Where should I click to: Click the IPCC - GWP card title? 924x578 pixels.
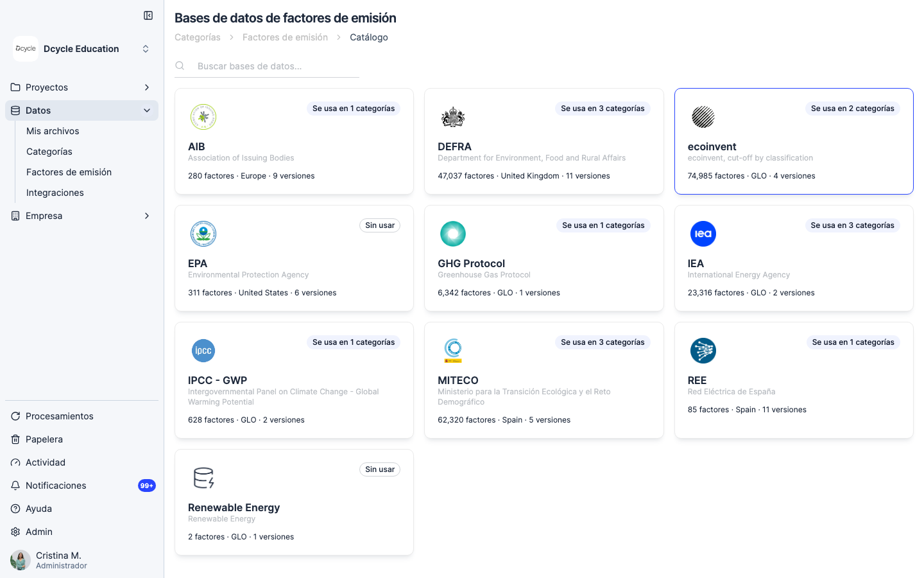[x=218, y=380]
